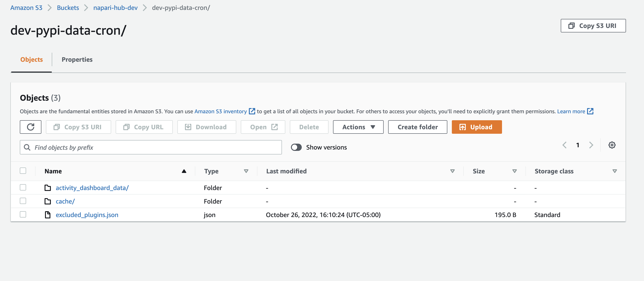Check the checkbox for excluded_plugins.json row

coord(23,214)
